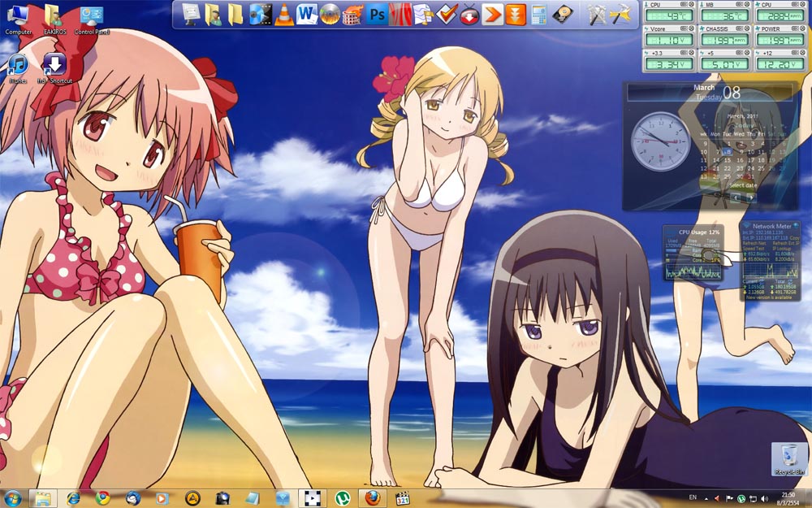Open the Control Panel desktop icon
The image size is (812, 508).
(x=92, y=20)
